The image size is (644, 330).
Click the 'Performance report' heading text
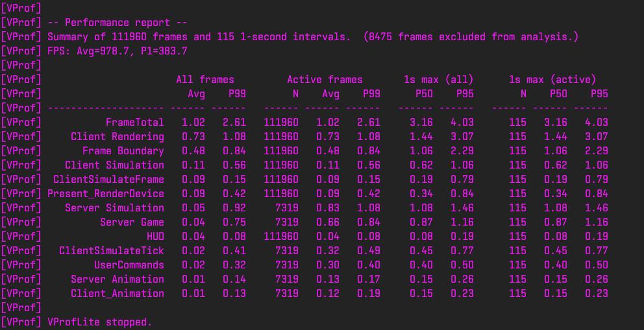coord(117,23)
